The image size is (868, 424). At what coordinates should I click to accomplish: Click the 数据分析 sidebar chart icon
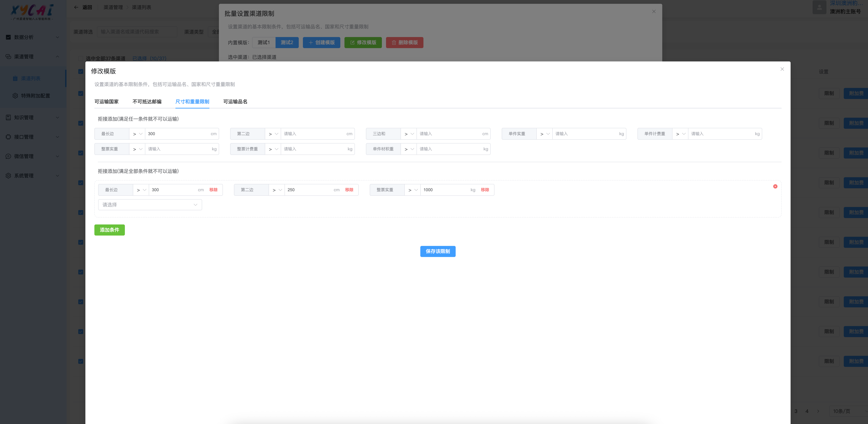(x=8, y=37)
